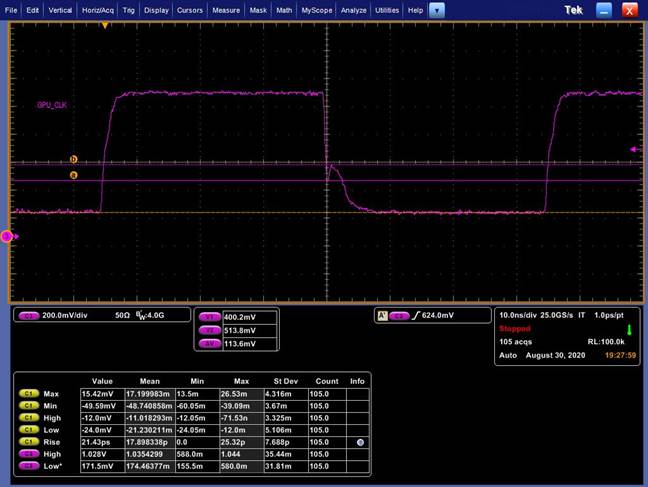Click the channel ground reference indicator at left edge

click(9, 236)
